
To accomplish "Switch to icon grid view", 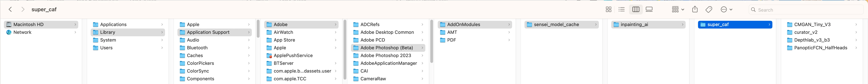I will [x=609, y=9].
